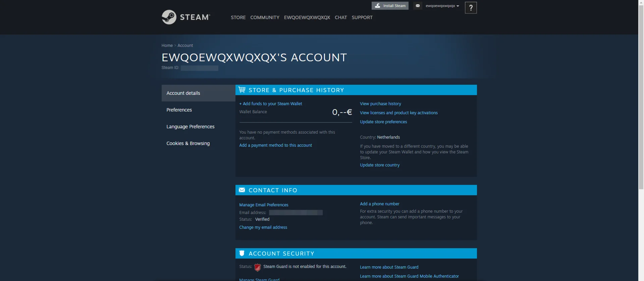The height and width of the screenshot is (281, 644).
Task: Open Learn more about Steam Guard Mobile Authenticator
Action: (x=409, y=276)
